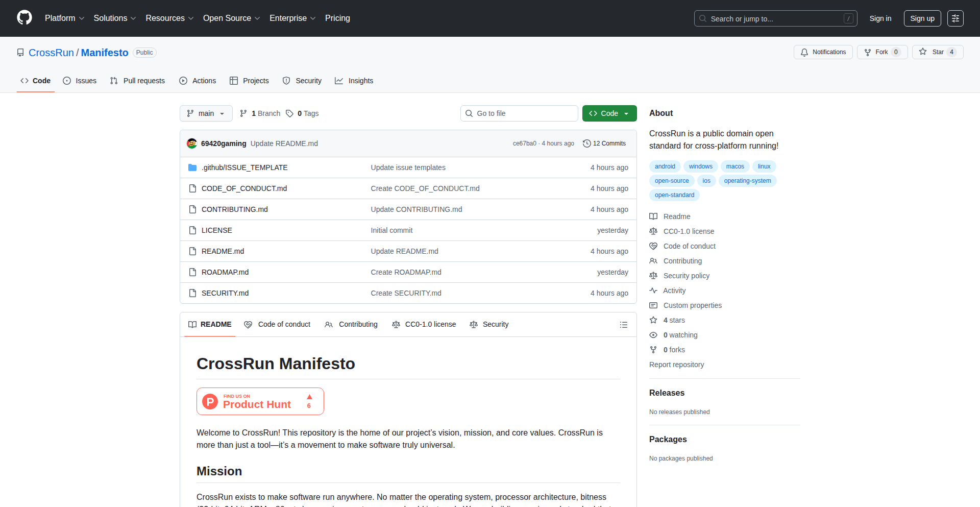Click the file icon beside CONTRIBUTING.md

[192, 209]
